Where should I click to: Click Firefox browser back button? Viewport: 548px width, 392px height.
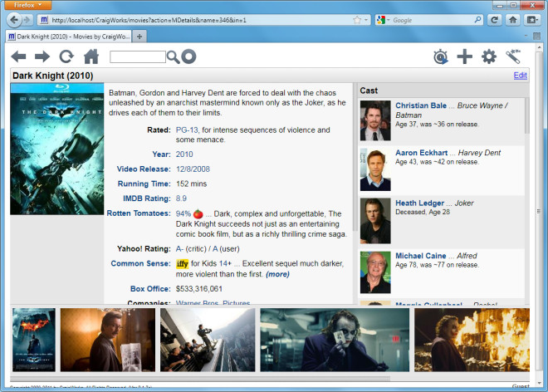click(14, 20)
